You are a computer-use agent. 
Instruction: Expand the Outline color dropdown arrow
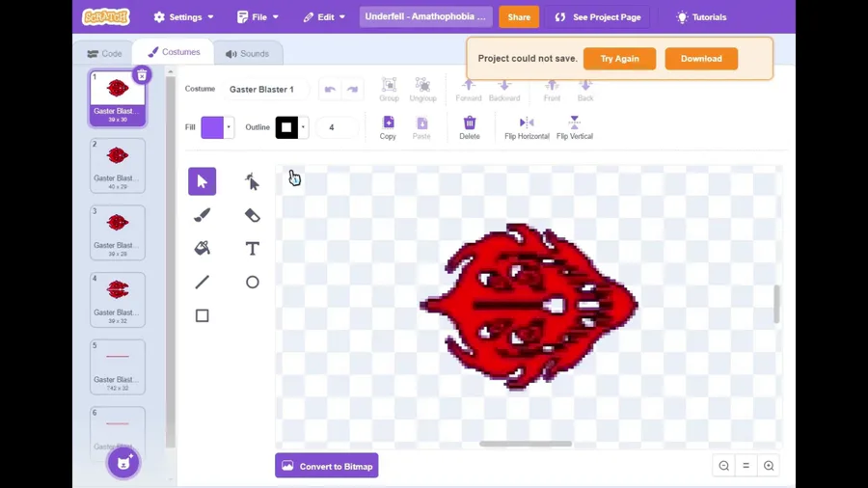(x=303, y=127)
